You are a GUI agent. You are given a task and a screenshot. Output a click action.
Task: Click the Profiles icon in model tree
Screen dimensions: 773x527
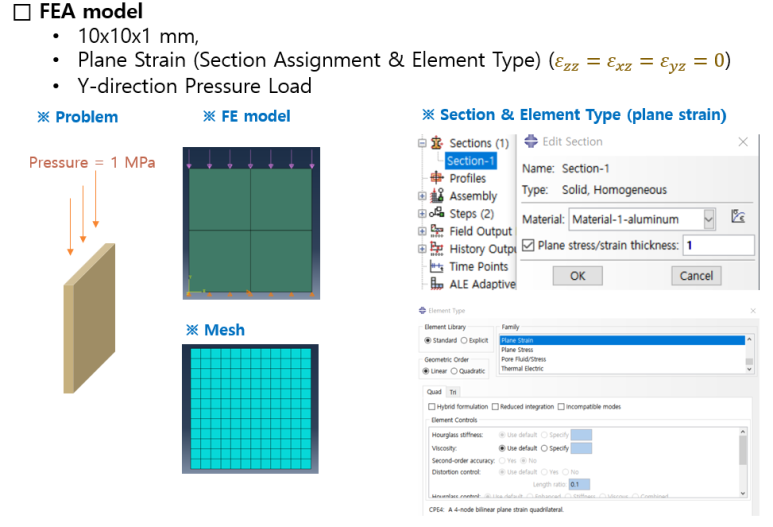point(437,178)
